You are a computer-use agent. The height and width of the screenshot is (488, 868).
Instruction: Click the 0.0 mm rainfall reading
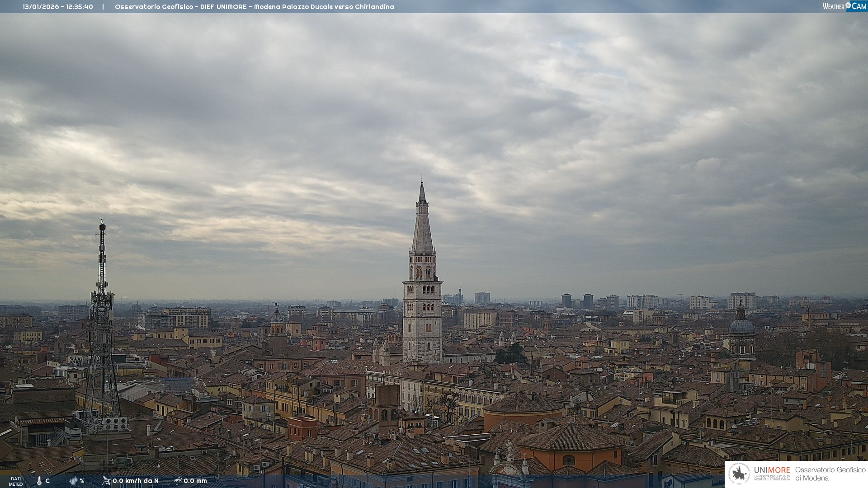195,481
